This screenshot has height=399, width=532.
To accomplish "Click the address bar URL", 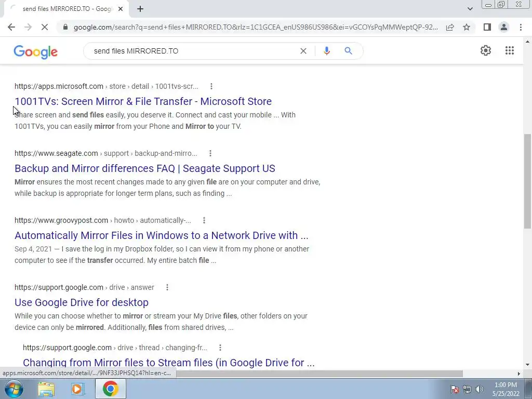I will tap(255, 27).
